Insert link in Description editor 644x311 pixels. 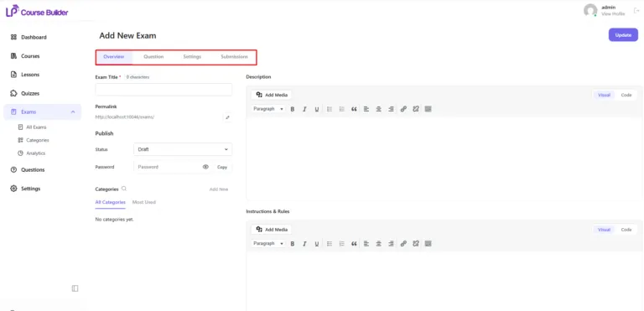(x=403, y=109)
